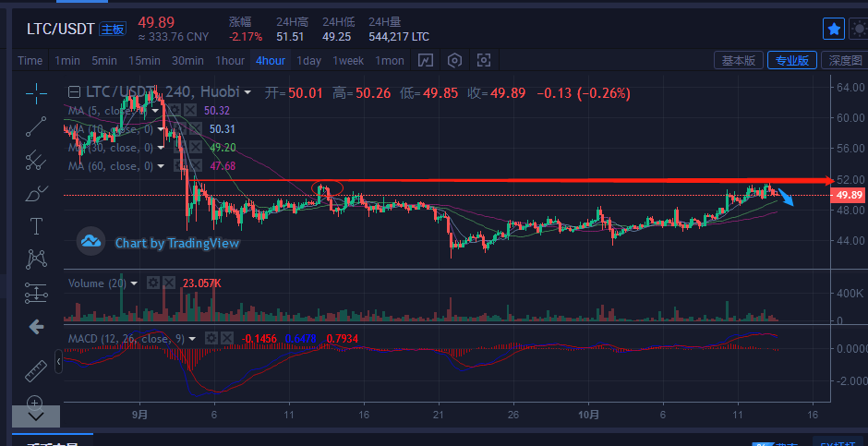Remove the MA 10 indicator

pyautogui.click(x=196, y=129)
